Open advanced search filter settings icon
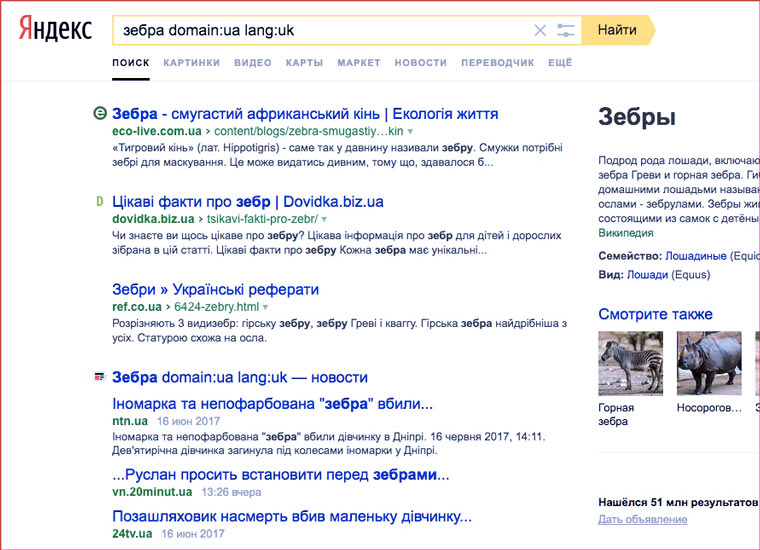760x550 pixels. pos(566,30)
